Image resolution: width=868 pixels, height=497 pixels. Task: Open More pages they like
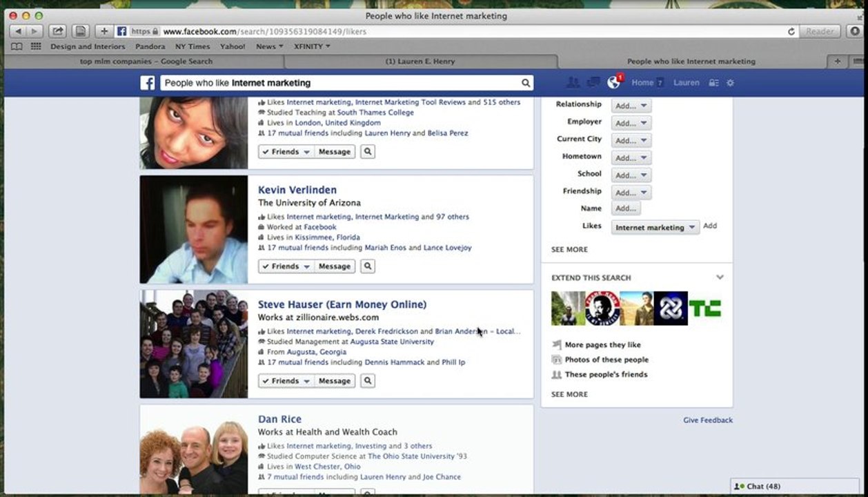click(602, 345)
